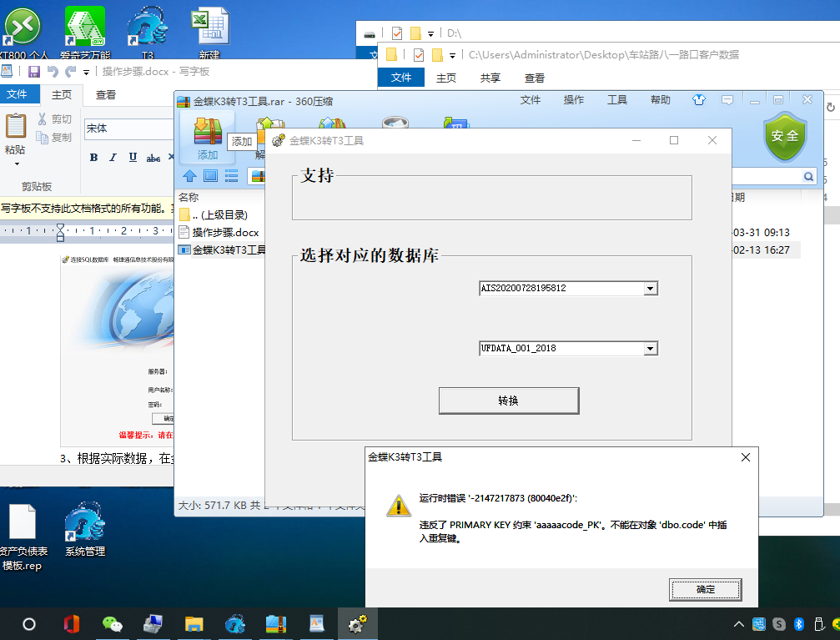Screen dimensions: 840x640
Task: Click the Cortana circle on taskbar
Action: click(29, 624)
